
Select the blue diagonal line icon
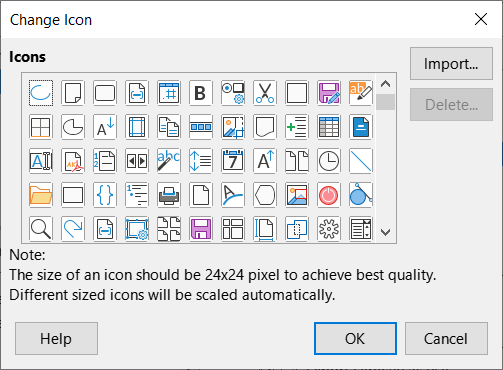click(361, 161)
